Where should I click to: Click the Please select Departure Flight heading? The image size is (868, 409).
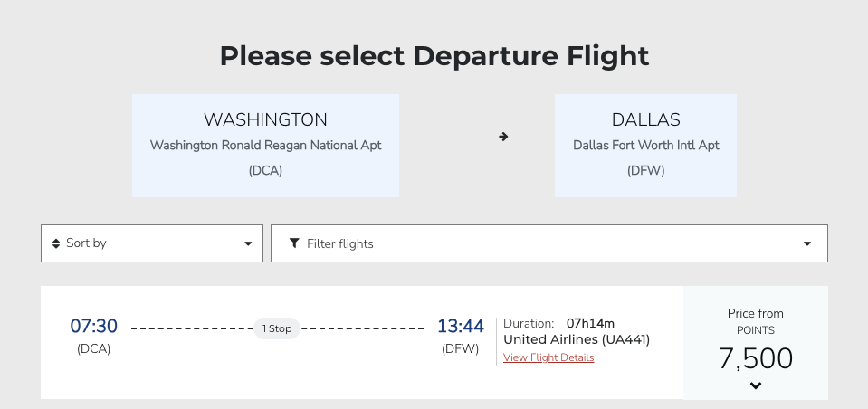pyautogui.click(x=434, y=56)
